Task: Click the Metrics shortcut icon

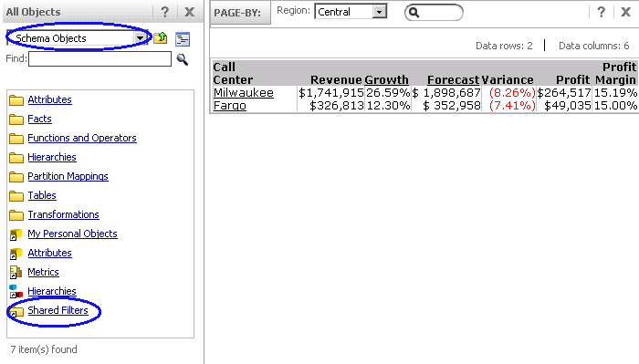Action: pyautogui.click(x=16, y=273)
